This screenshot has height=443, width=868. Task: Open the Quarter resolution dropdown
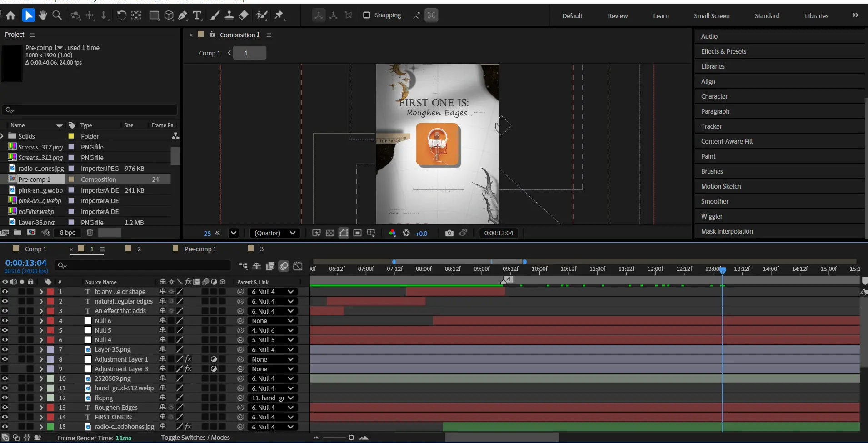coord(275,233)
